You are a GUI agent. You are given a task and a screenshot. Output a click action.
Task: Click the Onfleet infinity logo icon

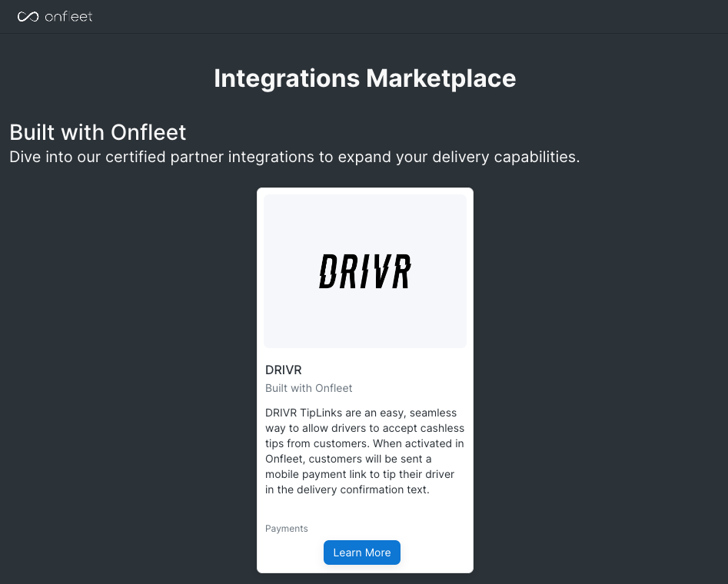click(28, 16)
